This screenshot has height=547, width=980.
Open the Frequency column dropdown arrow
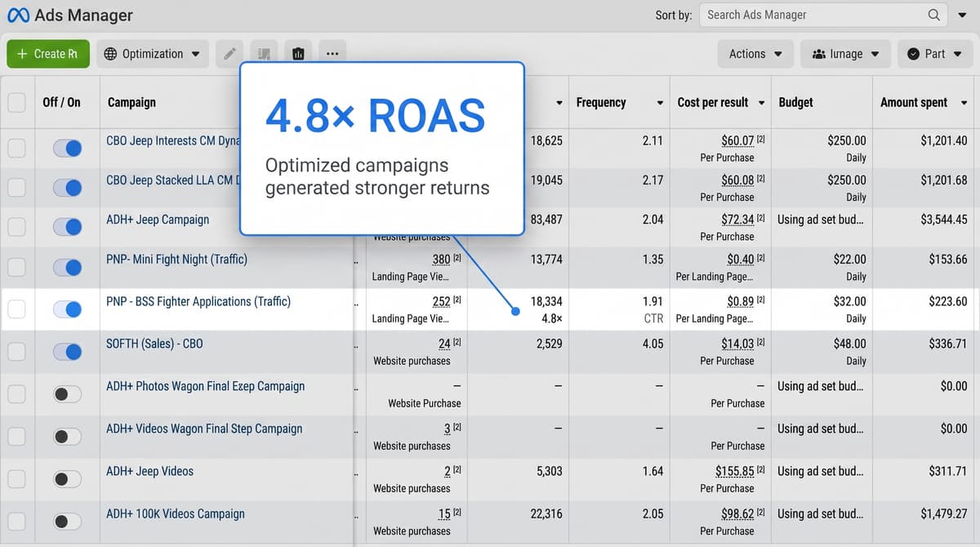pyautogui.click(x=660, y=103)
